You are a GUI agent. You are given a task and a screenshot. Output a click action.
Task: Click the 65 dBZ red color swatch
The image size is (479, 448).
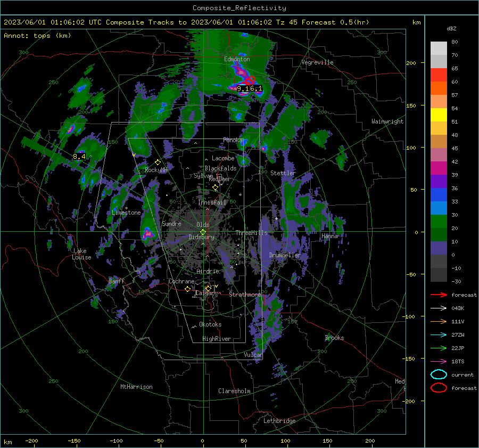(439, 75)
